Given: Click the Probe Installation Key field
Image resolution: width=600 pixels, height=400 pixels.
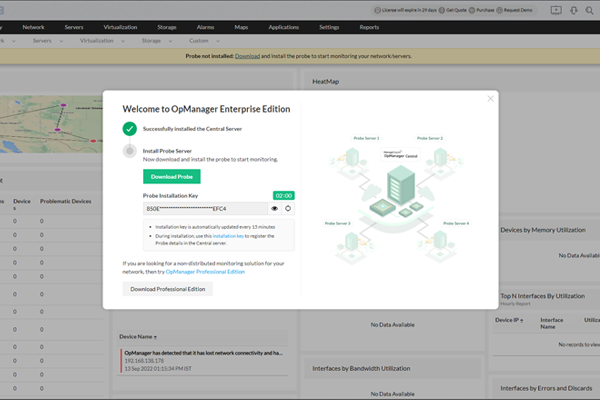Looking at the screenshot, I should point(205,209).
